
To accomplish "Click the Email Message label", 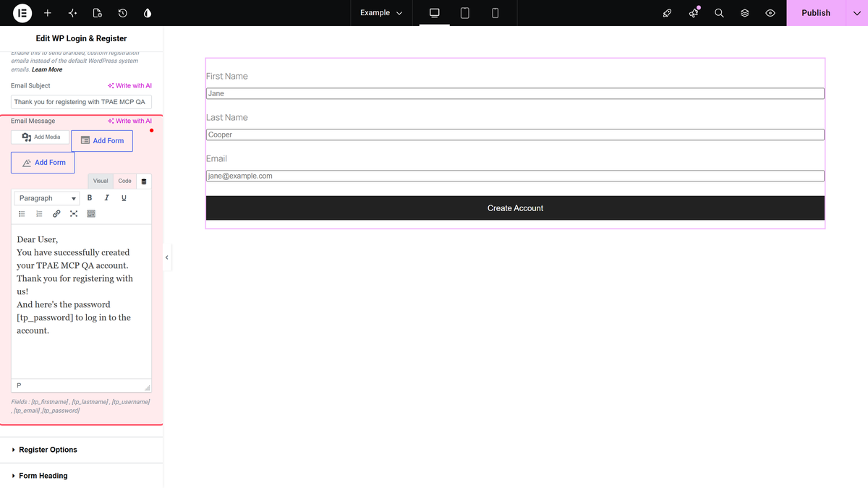I will click(33, 121).
